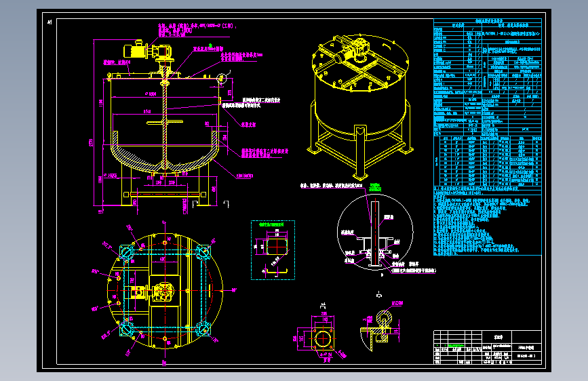Click the cyan technical notes text block
588x381 pixels.
[x=482, y=225]
